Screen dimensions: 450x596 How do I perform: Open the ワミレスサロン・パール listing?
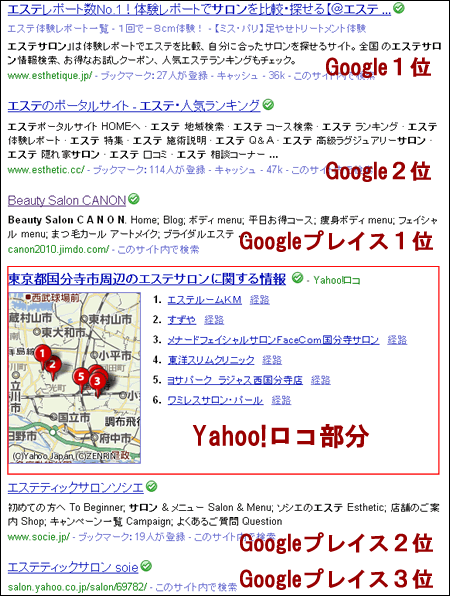[x=215, y=400]
